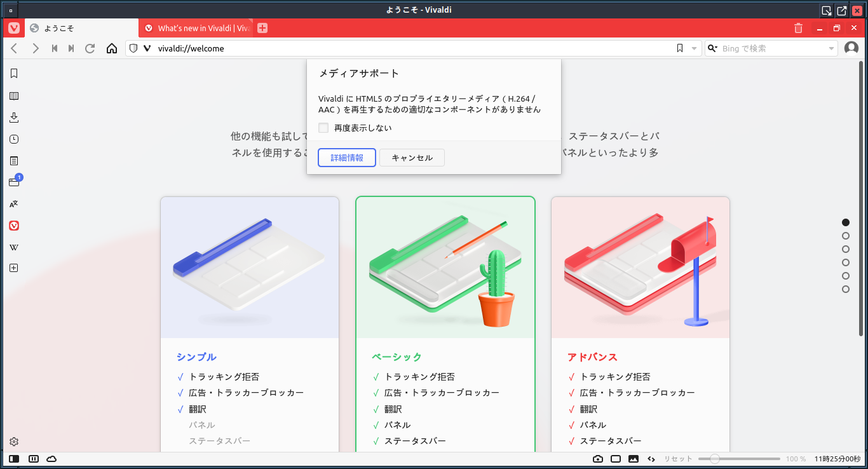Click the vivaldi://welcome address field
The height and width of the screenshot is (469, 868).
point(413,48)
